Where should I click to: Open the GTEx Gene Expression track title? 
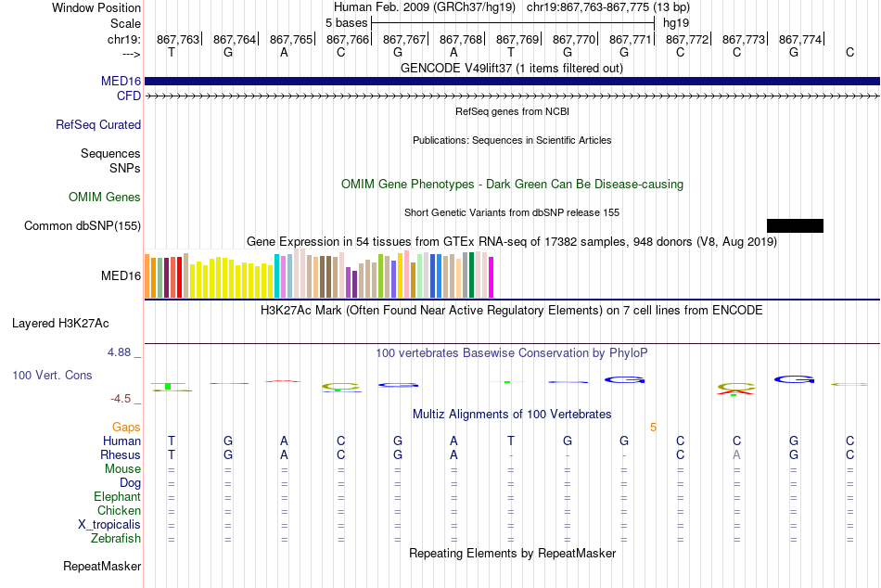pos(512,242)
